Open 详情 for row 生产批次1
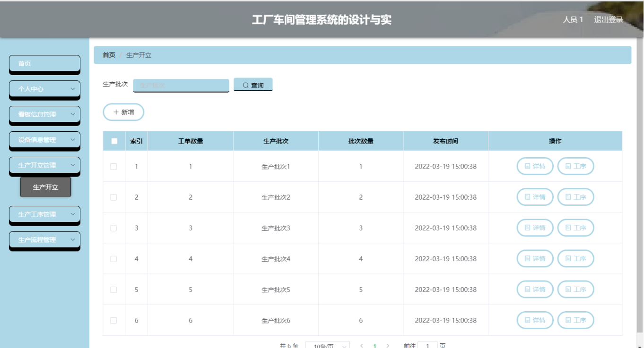 [535, 166]
